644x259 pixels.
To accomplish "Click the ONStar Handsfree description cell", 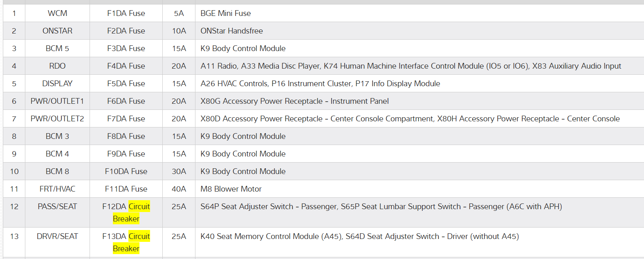I will pyautogui.click(x=231, y=31).
